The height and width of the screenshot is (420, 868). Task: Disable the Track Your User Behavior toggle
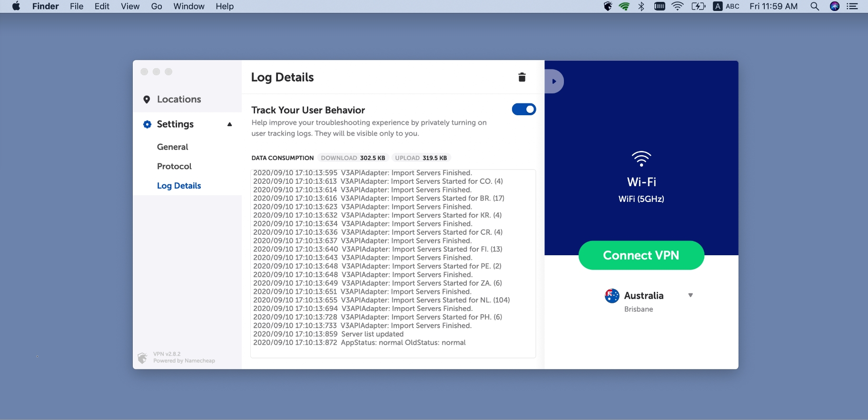[524, 110]
